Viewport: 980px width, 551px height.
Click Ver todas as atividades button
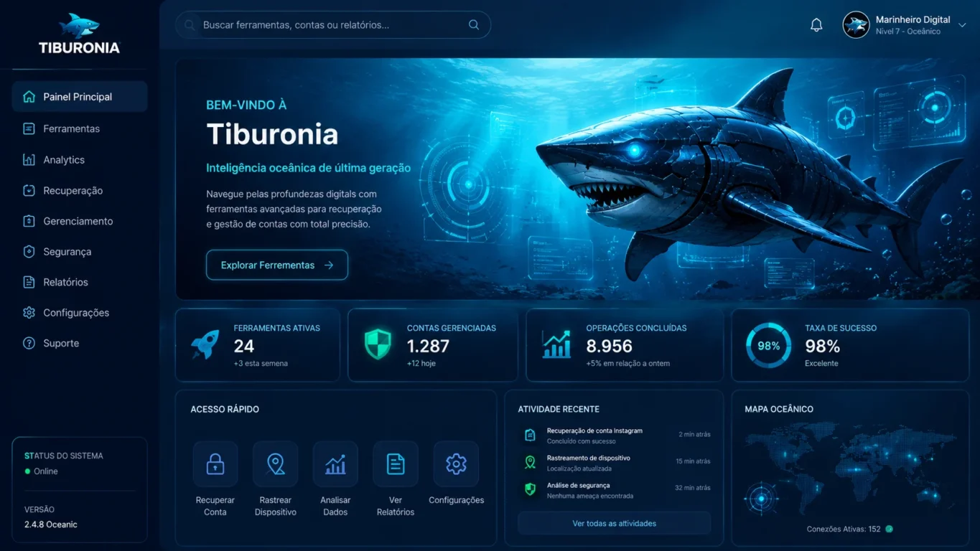click(x=615, y=523)
